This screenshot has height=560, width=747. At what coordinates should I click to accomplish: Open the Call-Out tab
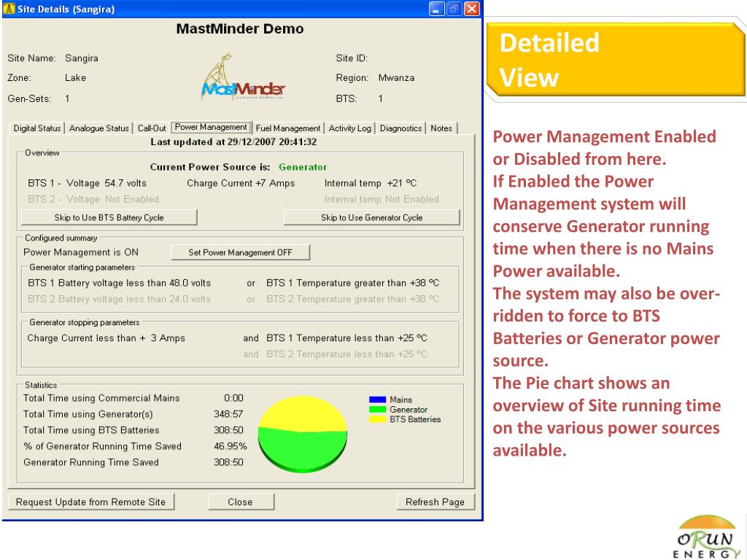click(x=152, y=128)
